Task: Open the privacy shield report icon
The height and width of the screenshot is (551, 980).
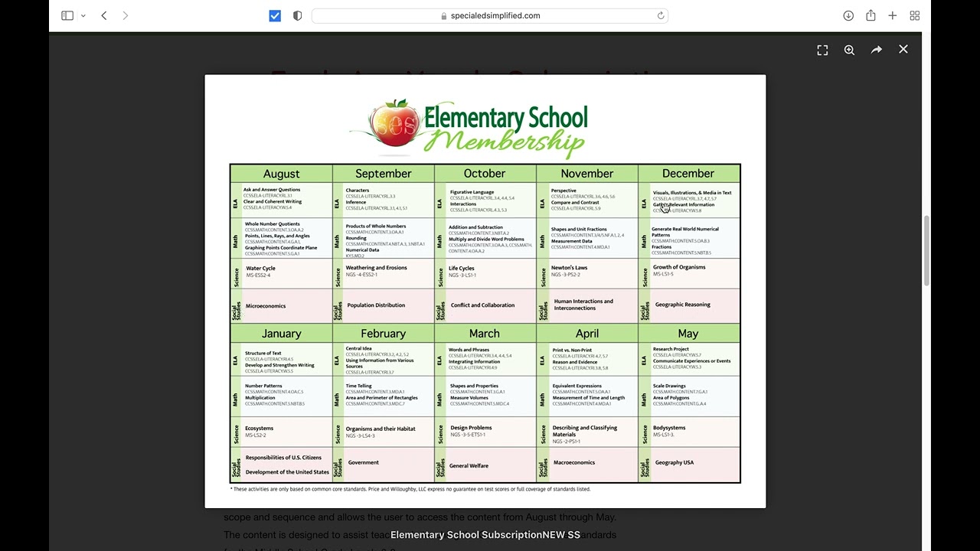Action: coord(298,15)
